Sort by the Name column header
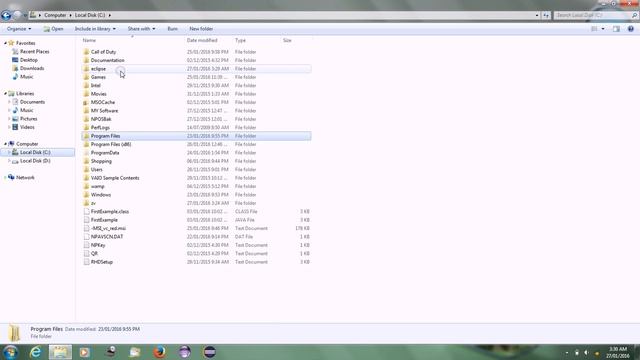 tap(89, 40)
